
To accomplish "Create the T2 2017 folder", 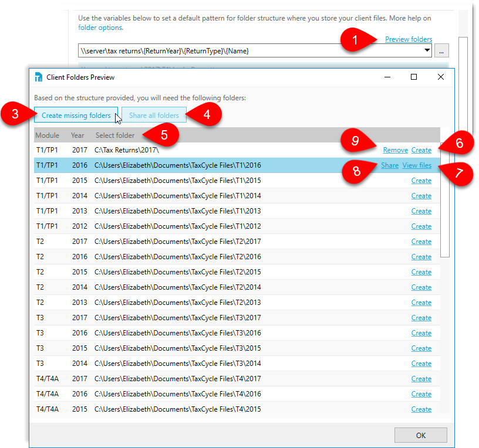I will coord(421,242).
